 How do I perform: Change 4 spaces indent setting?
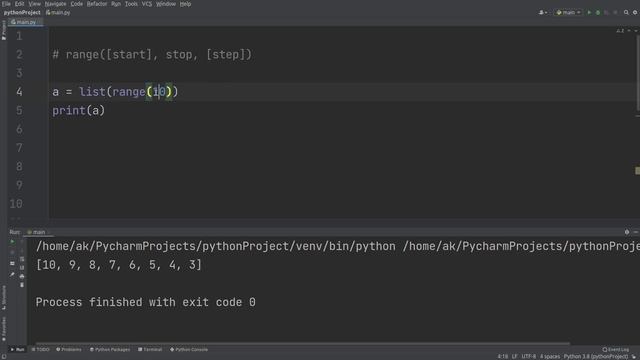tap(550, 357)
